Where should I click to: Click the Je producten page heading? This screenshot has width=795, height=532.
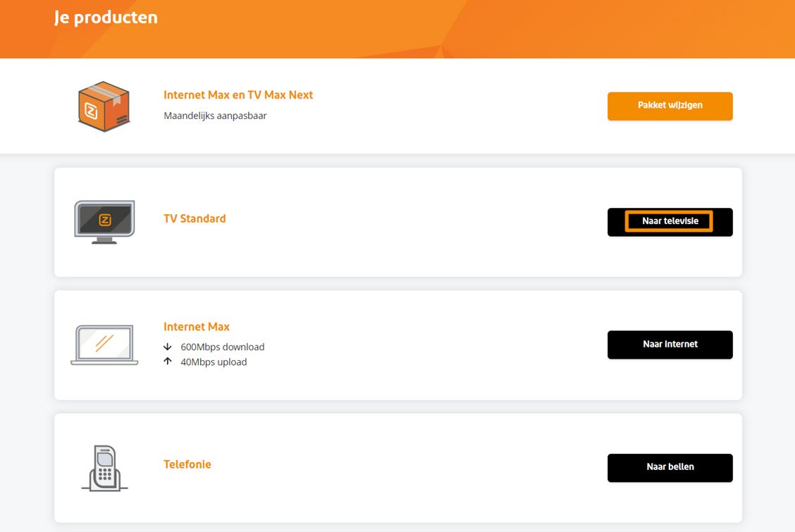(x=104, y=17)
